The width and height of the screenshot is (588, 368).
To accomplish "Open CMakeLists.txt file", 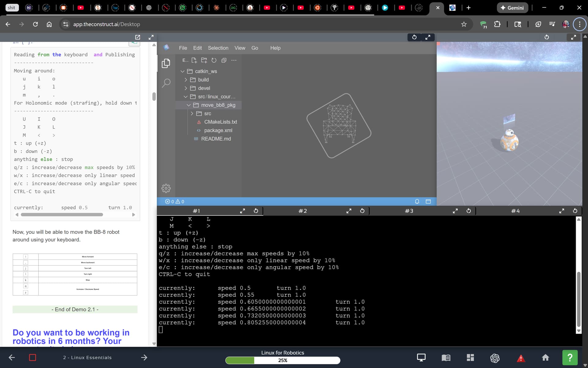I will point(220,122).
